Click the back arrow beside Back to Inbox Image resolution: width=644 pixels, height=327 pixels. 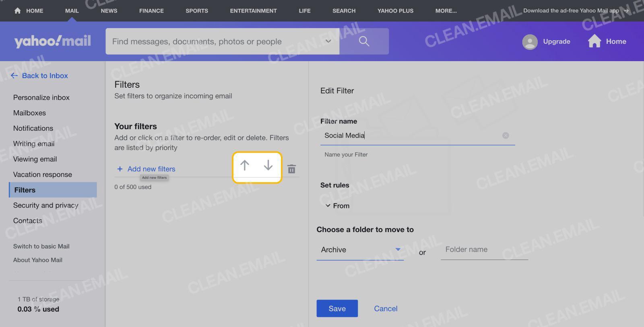coord(14,76)
